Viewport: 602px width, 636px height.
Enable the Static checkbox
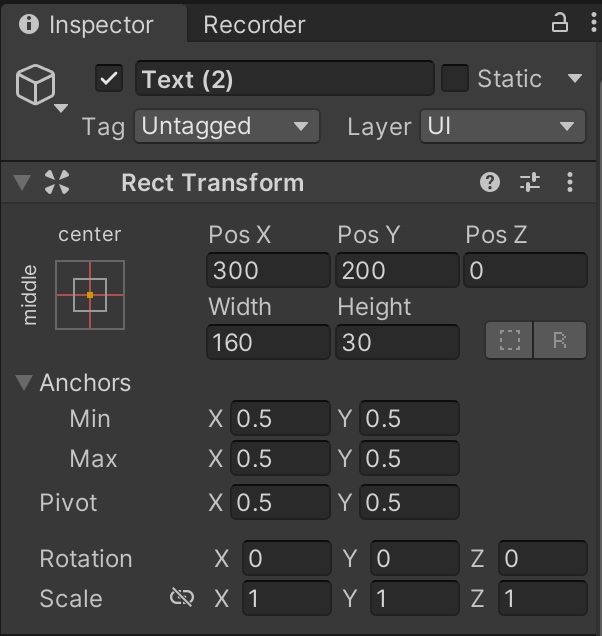pyautogui.click(x=455, y=79)
